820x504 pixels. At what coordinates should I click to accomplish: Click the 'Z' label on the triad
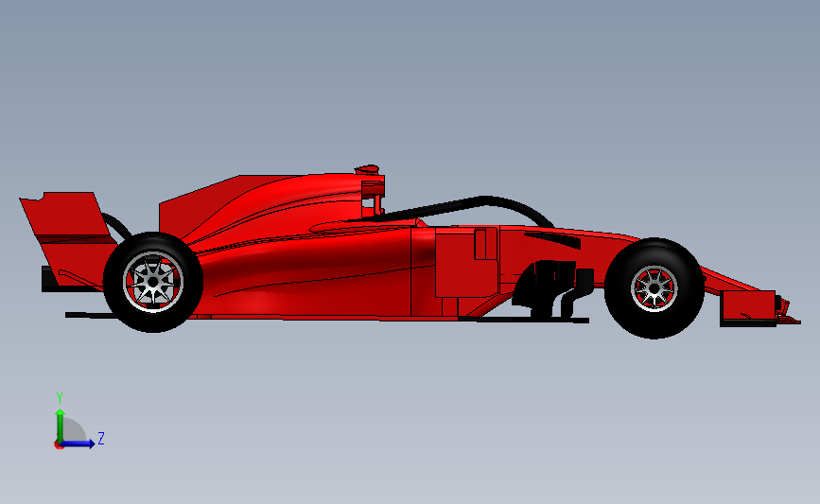point(101,438)
